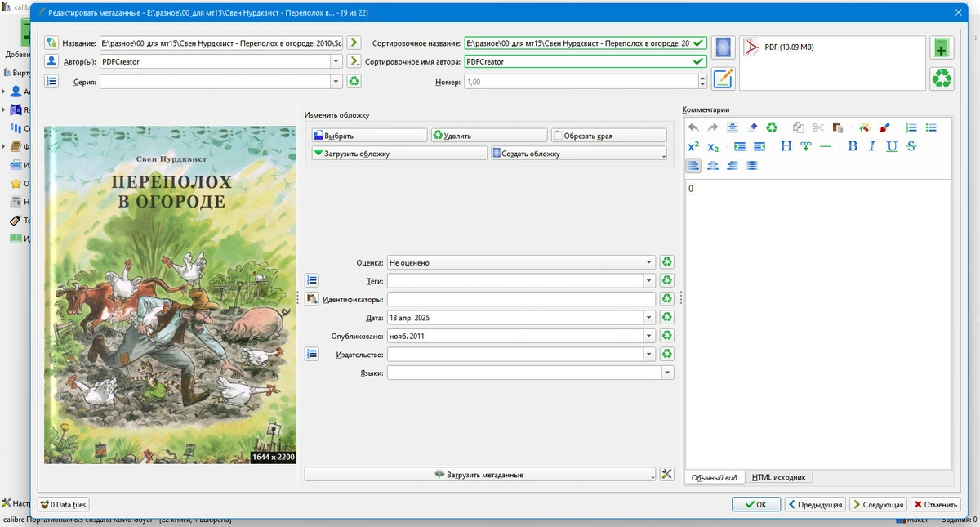Image resolution: width=980 pixels, height=527 pixels.
Task: Click the Загрузить обложку button
Action: (399, 154)
